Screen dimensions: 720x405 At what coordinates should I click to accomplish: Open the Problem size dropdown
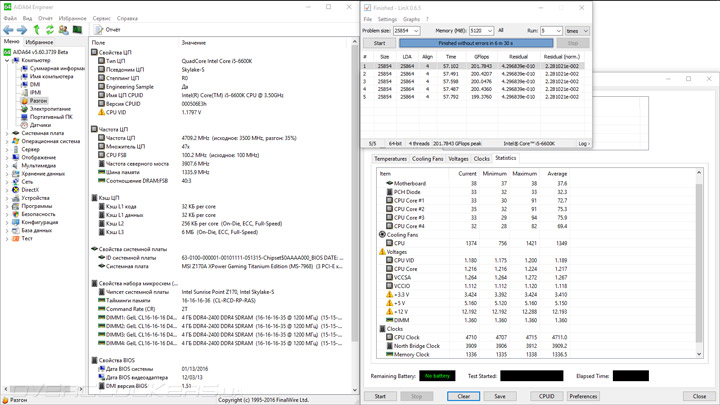[416, 31]
